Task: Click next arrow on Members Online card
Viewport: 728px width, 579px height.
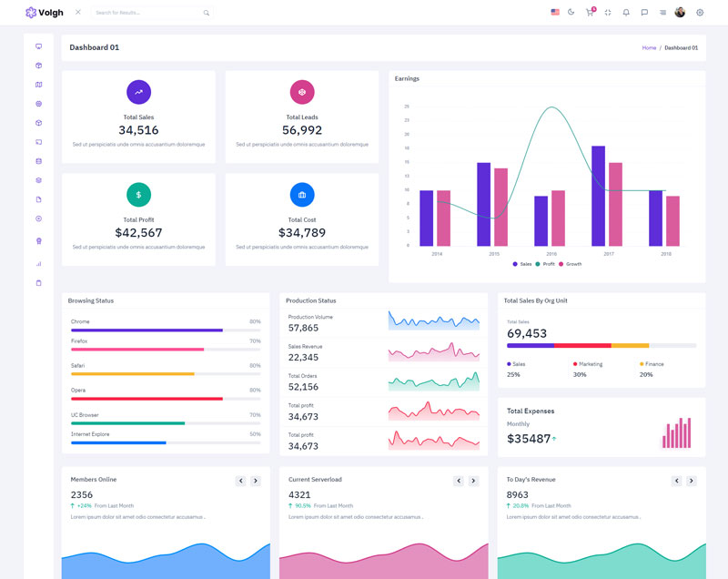Action: (x=256, y=481)
